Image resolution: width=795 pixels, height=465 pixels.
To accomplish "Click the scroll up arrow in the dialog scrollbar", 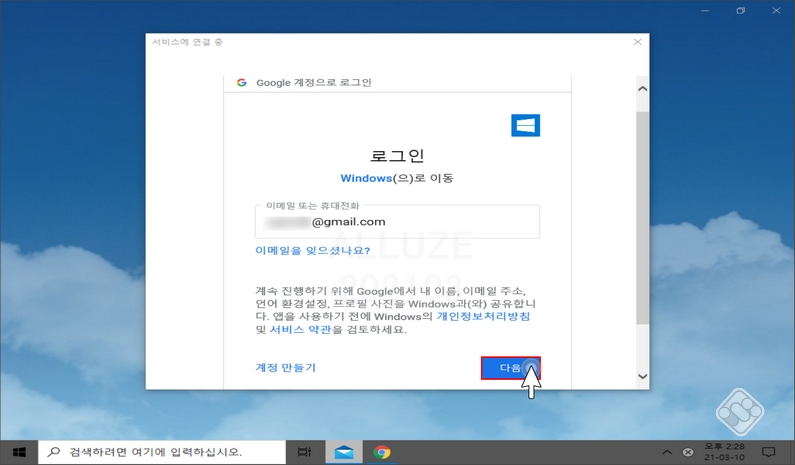I will pyautogui.click(x=642, y=89).
